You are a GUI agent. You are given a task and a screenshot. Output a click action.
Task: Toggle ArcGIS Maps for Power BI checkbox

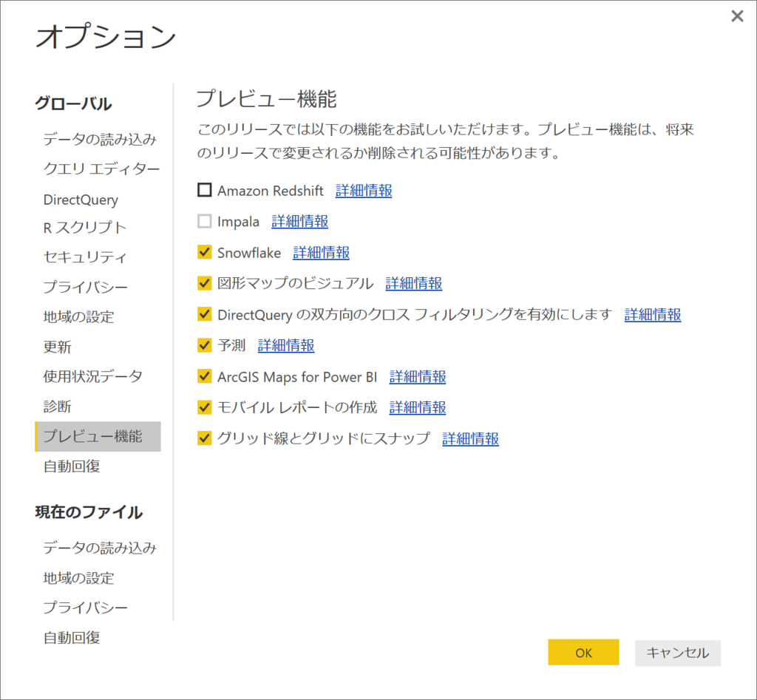point(205,376)
